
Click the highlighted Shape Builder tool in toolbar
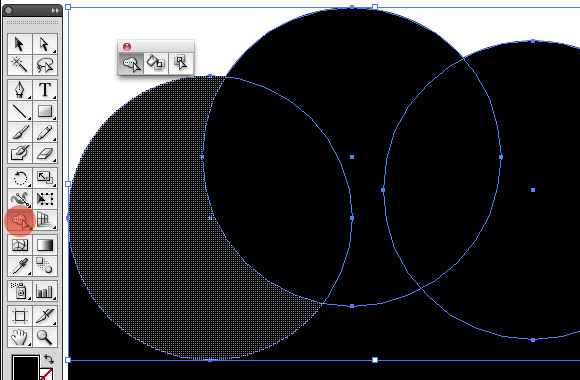pyautogui.click(x=20, y=221)
